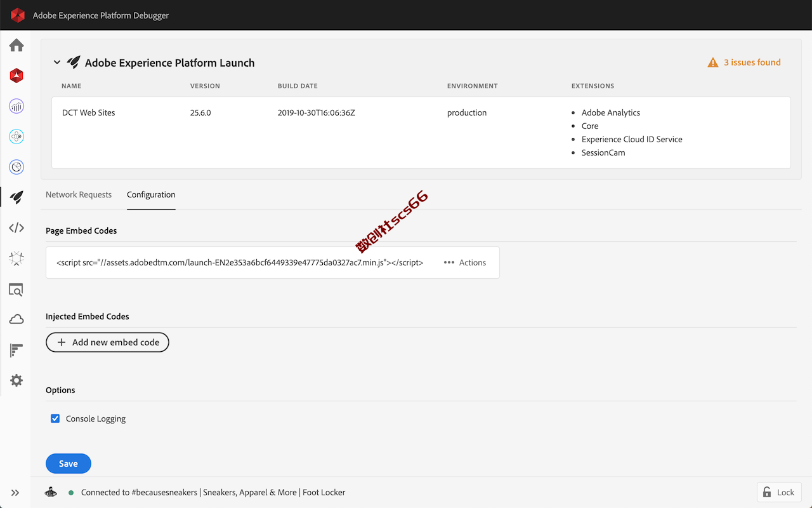The image size is (812, 508).
Task: Open Adobe Analytics bar-chart sidebar icon
Action: [16, 106]
